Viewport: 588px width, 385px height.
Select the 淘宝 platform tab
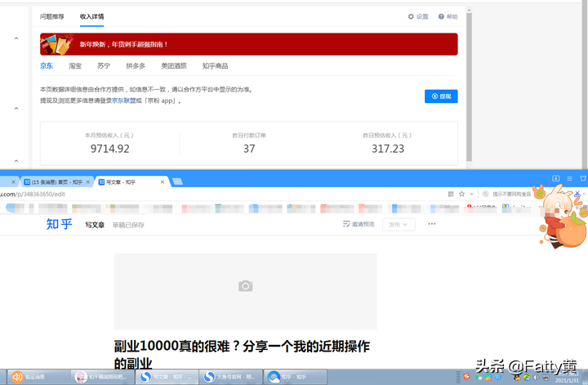tap(75, 65)
